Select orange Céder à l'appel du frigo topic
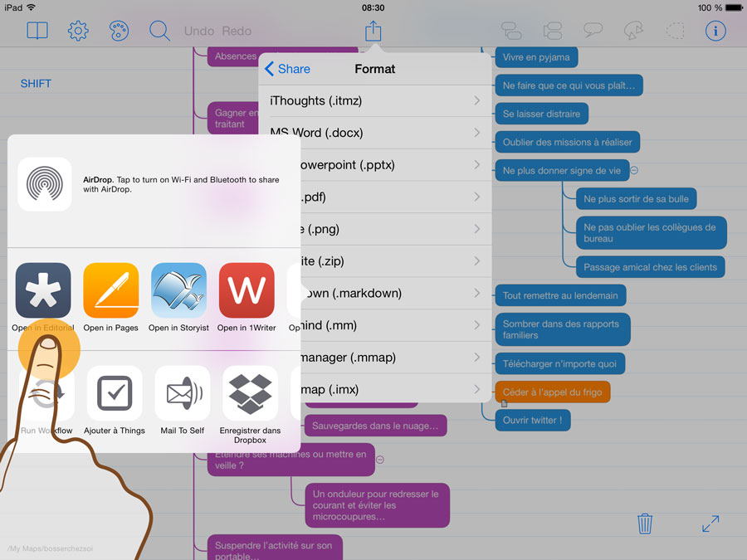Viewport: 747px width, 560px height. pyautogui.click(x=553, y=392)
